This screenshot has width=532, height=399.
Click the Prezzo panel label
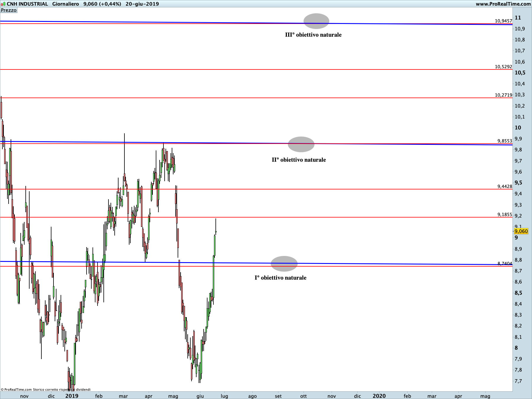click(x=9, y=10)
